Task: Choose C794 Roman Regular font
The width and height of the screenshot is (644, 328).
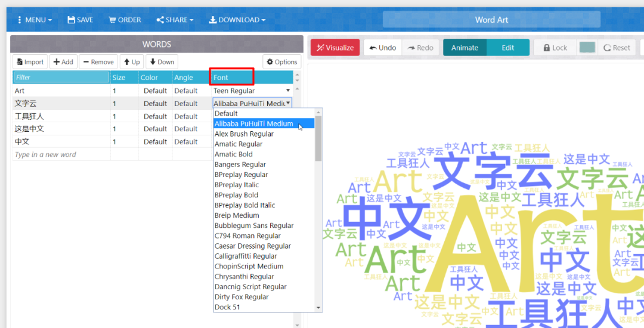Action: click(264, 236)
